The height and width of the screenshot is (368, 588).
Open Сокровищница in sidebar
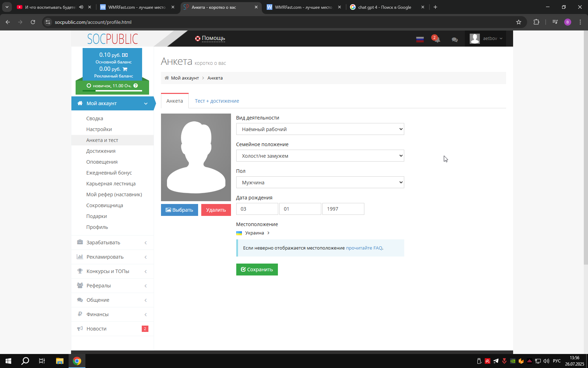coord(105,205)
